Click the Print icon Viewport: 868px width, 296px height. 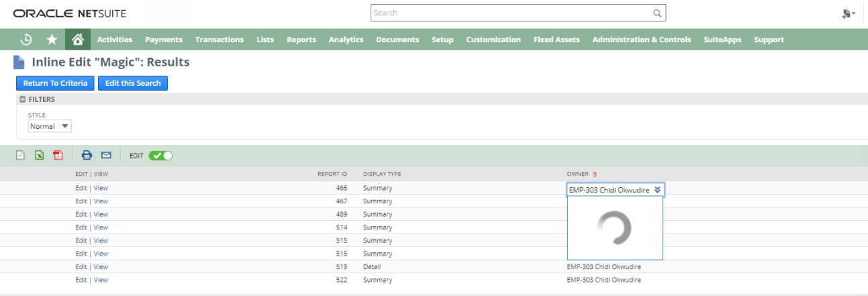click(x=87, y=155)
